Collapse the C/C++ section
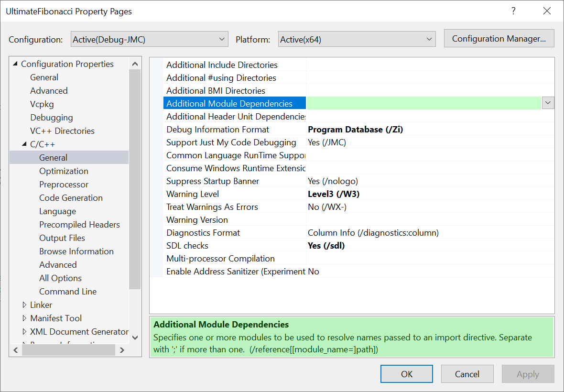The image size is (564, 392). 25,144
